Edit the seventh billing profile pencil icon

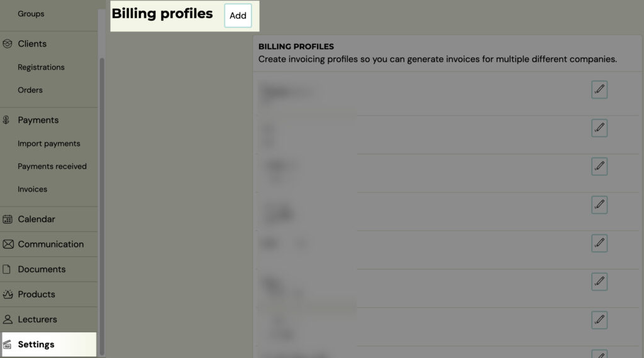pyautogui.click(x=599, y=320)
